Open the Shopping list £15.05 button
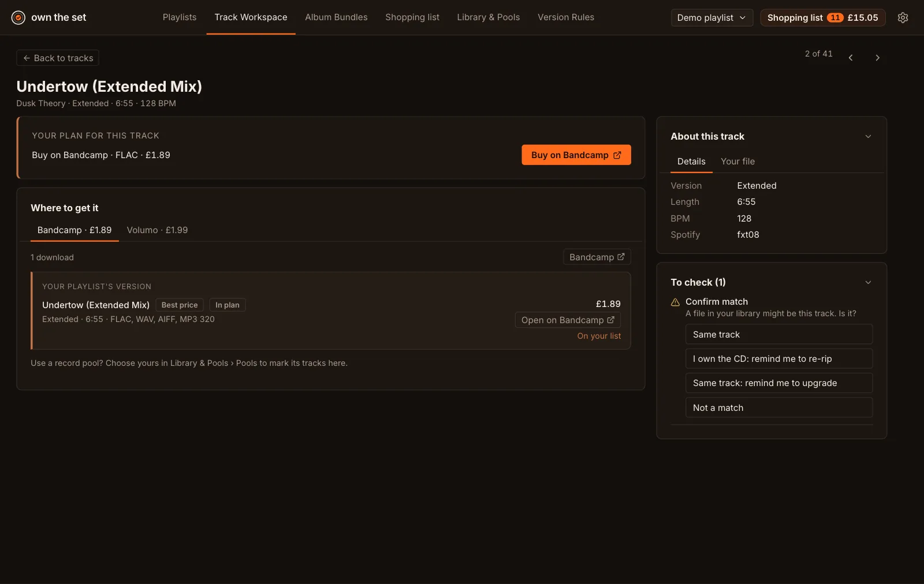 tap(822, 17)
